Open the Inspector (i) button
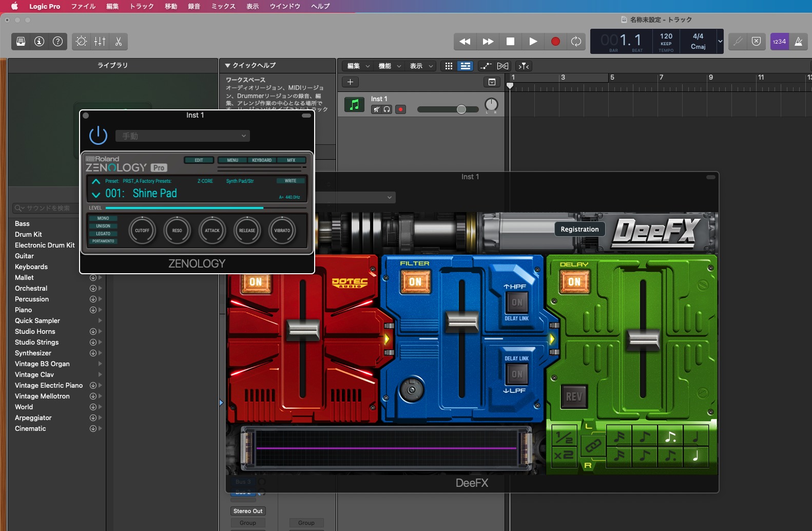This screenshot has width=812, height=531. coord(40,42)
